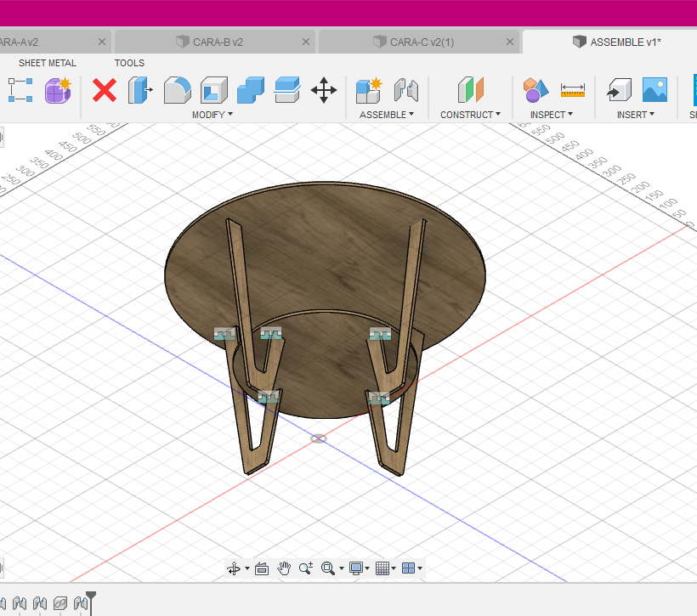Choose the Zoom plus-minus magnifier tool

point(306,568)
